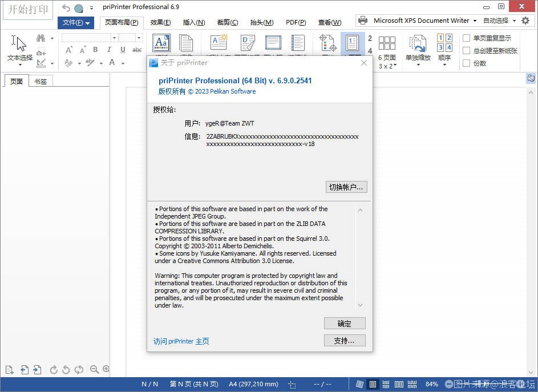Viewport: 538px width, 392px height.
Task: Open printer settings gear icon
Action: (x=525, y=21)
